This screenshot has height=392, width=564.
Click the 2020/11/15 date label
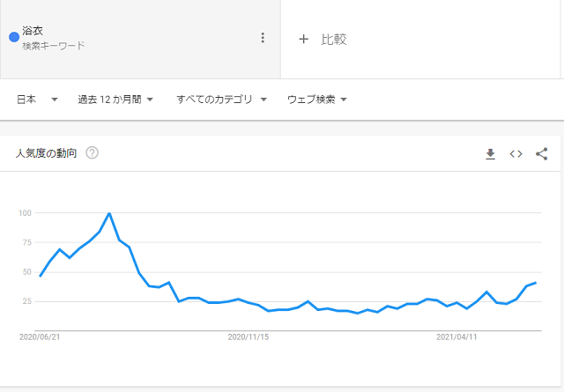(249, 337)
